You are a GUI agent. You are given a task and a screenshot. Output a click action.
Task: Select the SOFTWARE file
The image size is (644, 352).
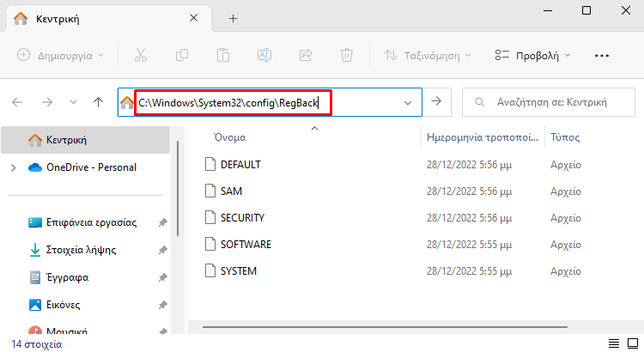click(246, 245)
